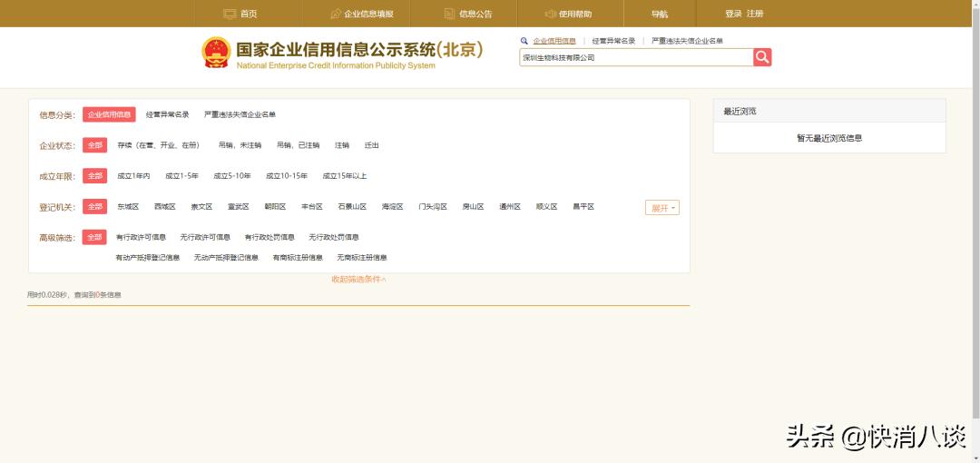Filter registration authority 宣武区
980x463 pixels.
pos(238,206)
